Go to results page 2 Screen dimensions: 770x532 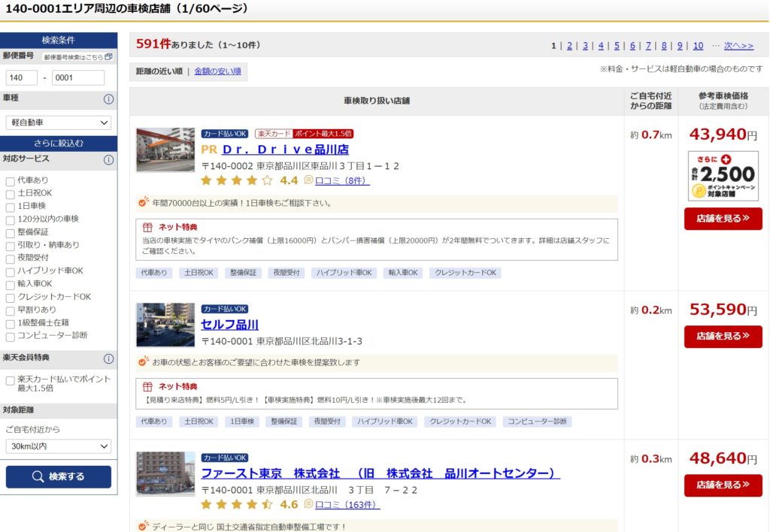(569, 46)
